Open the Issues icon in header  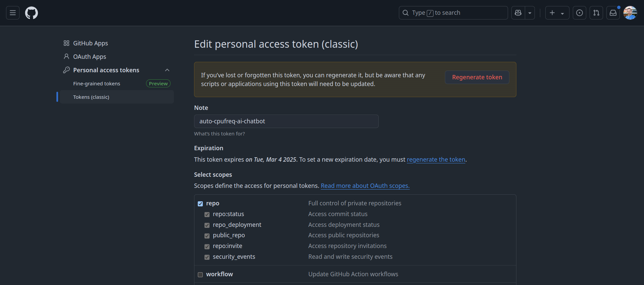(x=580, y=13)
